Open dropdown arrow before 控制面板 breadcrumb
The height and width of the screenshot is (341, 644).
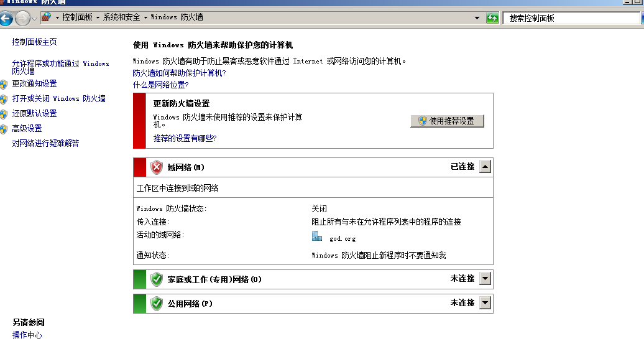(57, 17)
